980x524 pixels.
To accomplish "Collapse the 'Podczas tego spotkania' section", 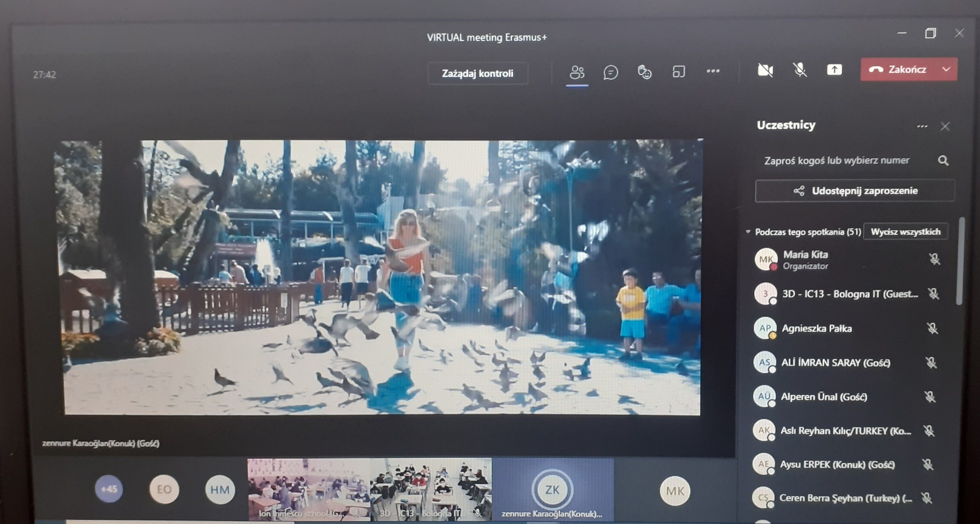I will [x=748, y=232].
